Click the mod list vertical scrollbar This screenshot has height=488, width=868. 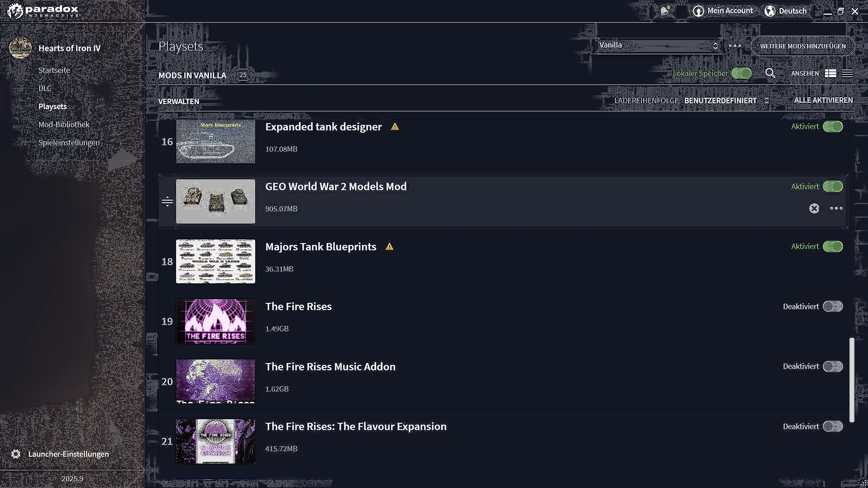852,380
